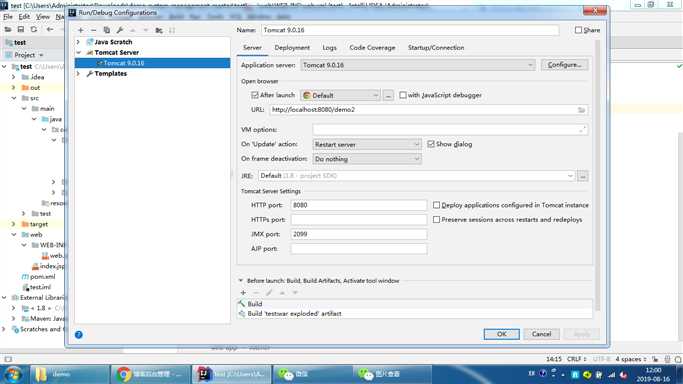Open the demo folder taskbar item

[70, 374]
